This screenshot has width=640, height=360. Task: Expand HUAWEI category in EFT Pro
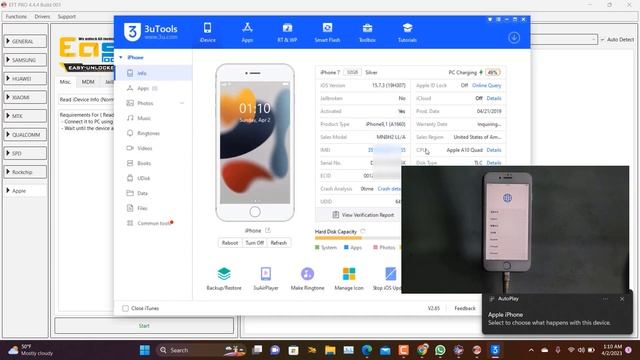point(25,79)
